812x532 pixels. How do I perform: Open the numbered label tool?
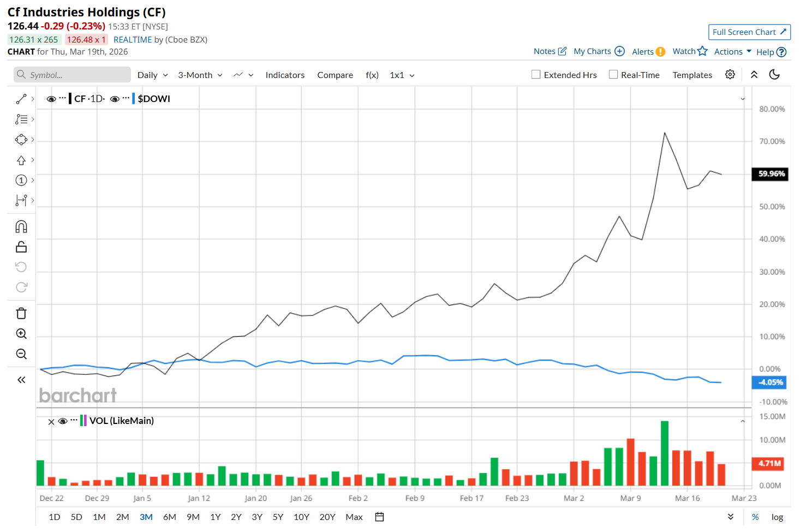pyautogui.click(x=21, y=180)
